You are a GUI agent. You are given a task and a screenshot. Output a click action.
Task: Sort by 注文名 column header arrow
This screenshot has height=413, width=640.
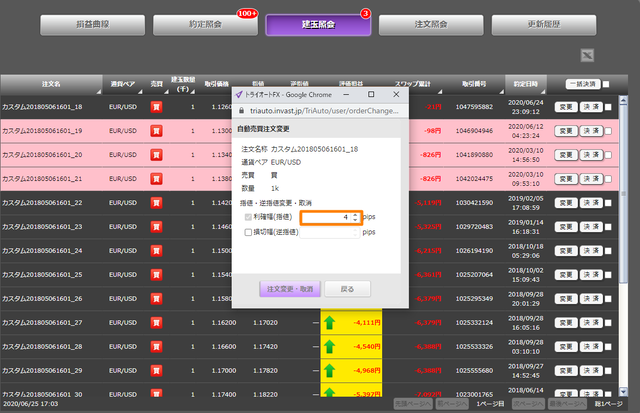(x=98, y=92)
